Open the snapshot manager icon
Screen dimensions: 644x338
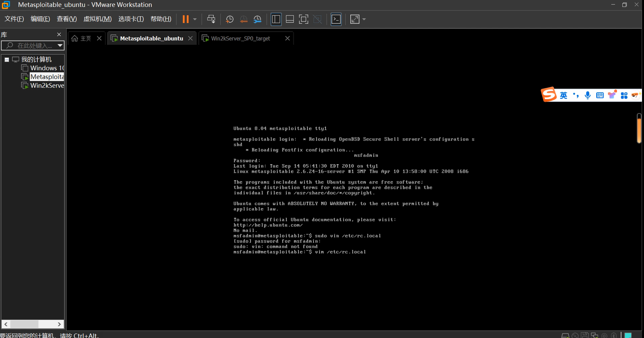tap(257, 19)
